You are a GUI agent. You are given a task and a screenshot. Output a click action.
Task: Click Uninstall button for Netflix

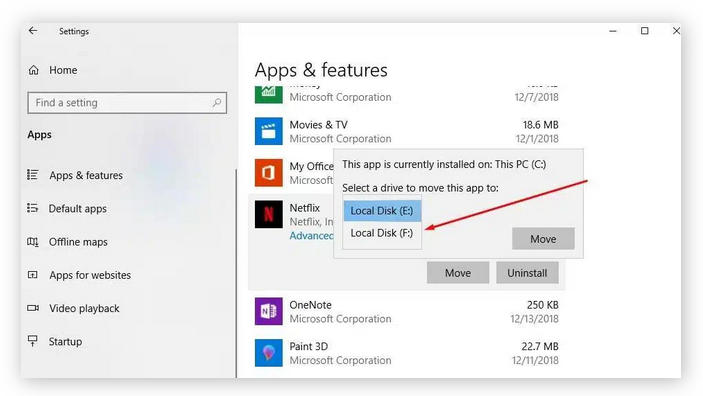click(x=527, y=273)
